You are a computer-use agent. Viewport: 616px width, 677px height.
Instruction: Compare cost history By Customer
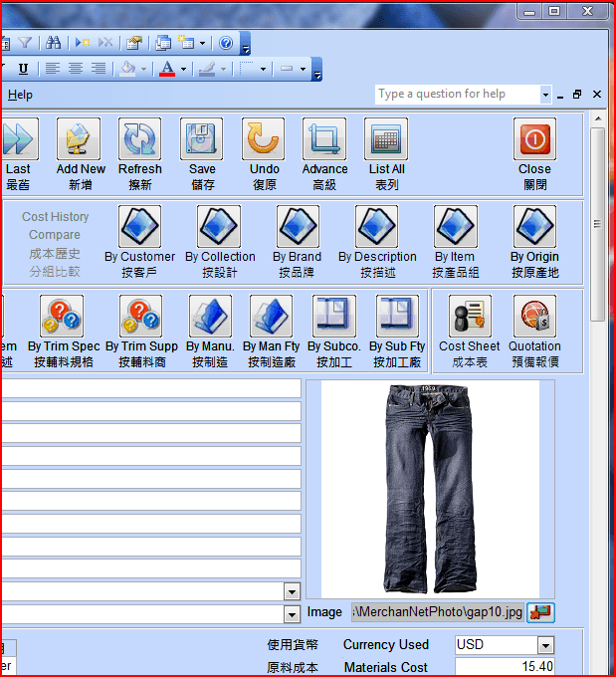click(x=139, y=228)
